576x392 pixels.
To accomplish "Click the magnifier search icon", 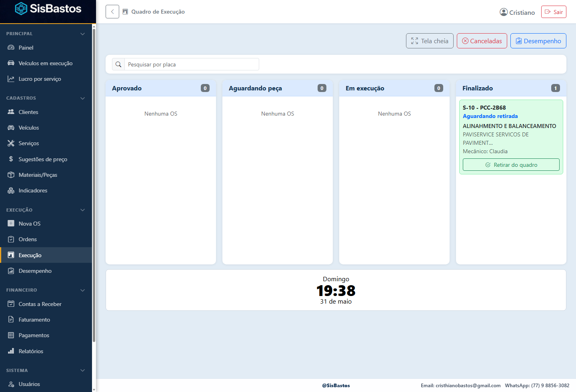I will pyautogui.click(x=118, y=64).
